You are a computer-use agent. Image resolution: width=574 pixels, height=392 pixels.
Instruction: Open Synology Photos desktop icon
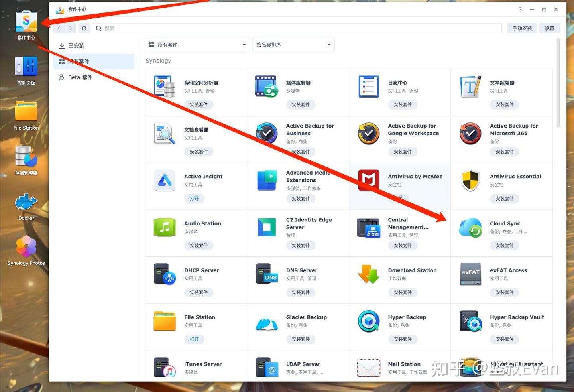[x=26, y=246]
